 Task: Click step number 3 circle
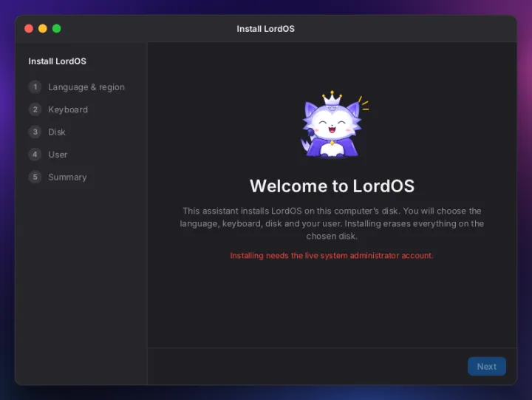tap(35, 132)
